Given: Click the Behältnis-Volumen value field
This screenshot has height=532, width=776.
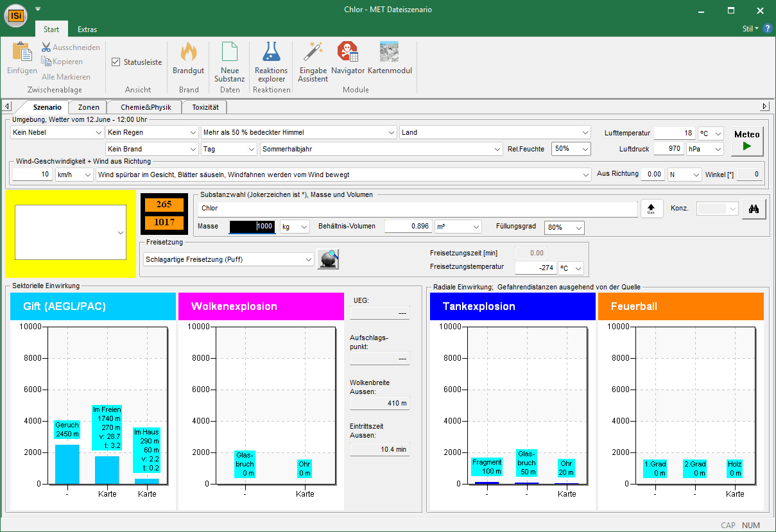Looking at the screenshot, I should (408, 227).
